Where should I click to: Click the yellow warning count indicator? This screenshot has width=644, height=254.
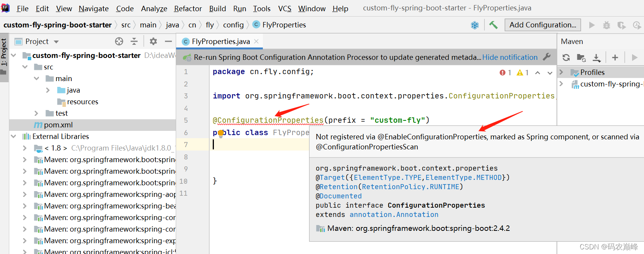pyautogui.click(x=523, y=73)
